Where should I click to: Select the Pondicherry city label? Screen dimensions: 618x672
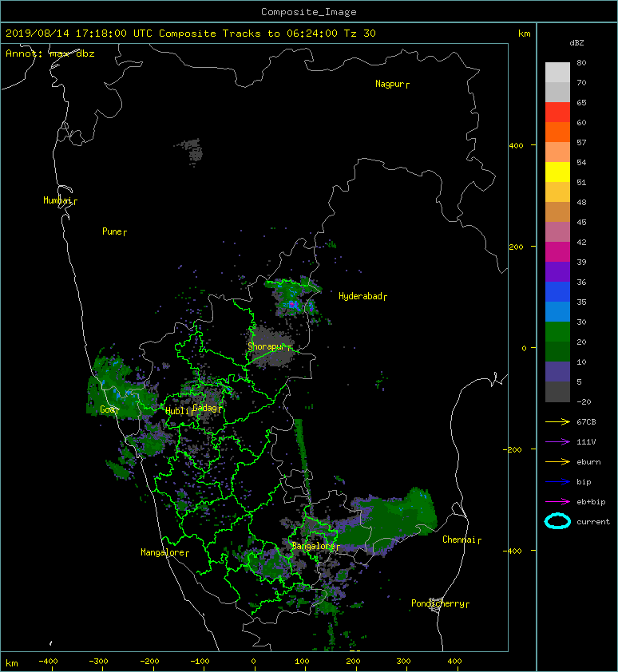pyautogui.click(x=438, y=603)
